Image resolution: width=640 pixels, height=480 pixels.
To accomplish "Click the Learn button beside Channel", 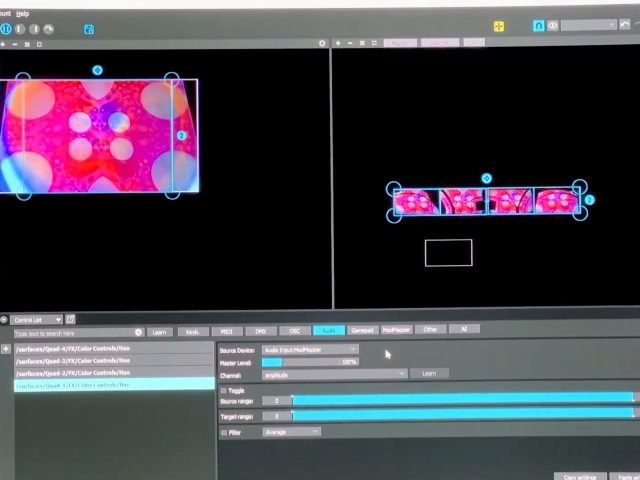I will point(428,374).
